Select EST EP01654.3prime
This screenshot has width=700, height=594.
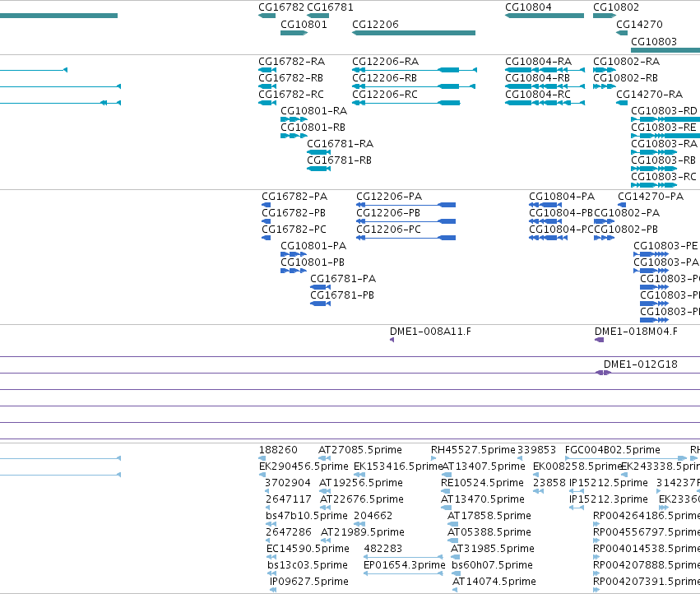click(x=404, y=565)
